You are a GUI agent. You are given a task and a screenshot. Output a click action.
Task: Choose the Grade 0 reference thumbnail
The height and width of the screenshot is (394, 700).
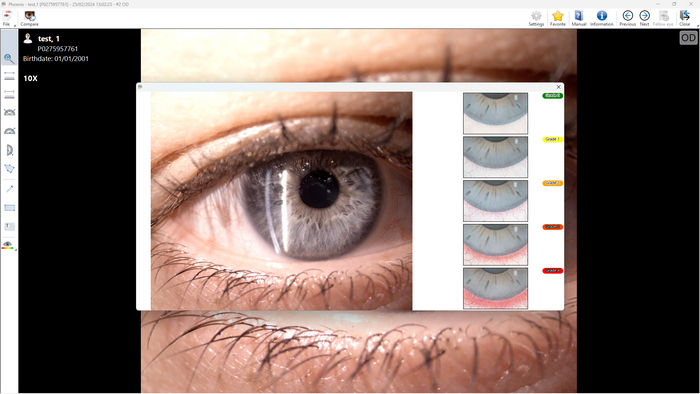(x=496, y=113)
